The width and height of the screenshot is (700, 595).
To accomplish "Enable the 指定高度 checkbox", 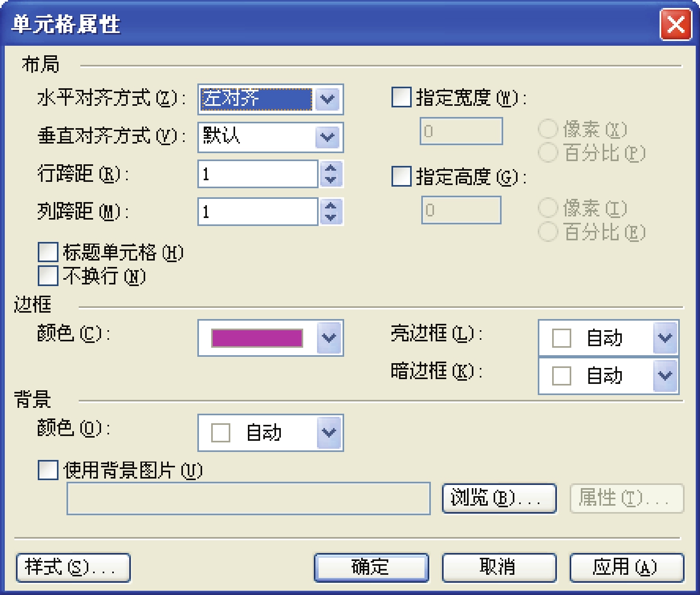I will pos(401,176).
